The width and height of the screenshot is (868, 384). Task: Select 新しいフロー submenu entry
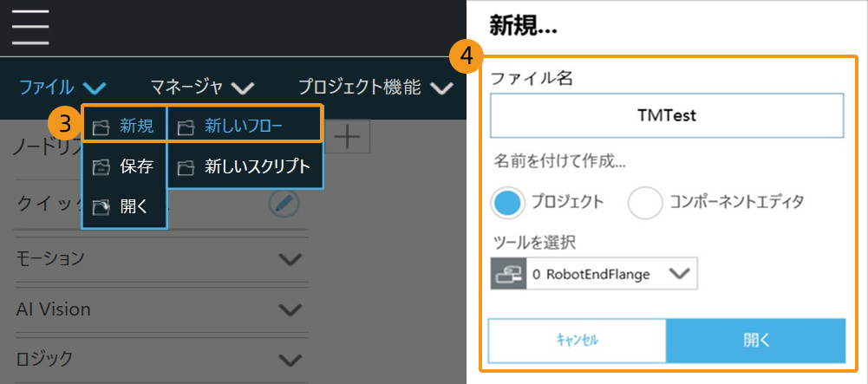[x=244, y=127]
